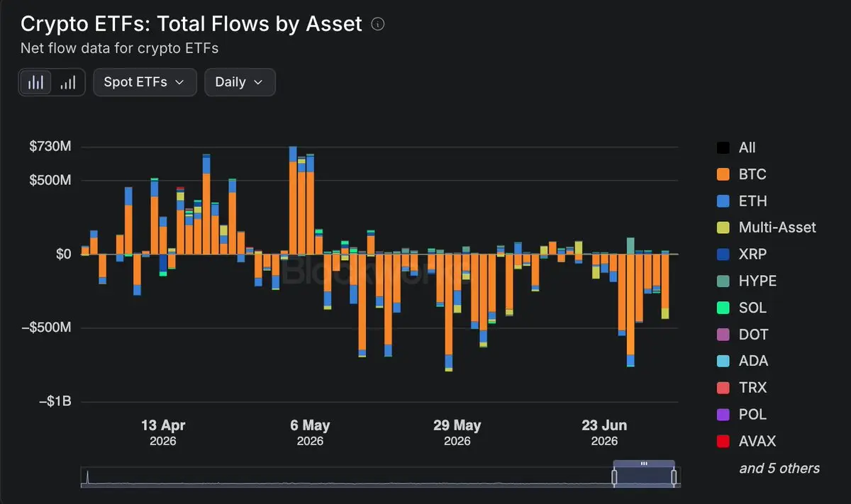Toggle the DOT legend entry
The height and width of the screenshot is (504, 851).
click(742, 335)
